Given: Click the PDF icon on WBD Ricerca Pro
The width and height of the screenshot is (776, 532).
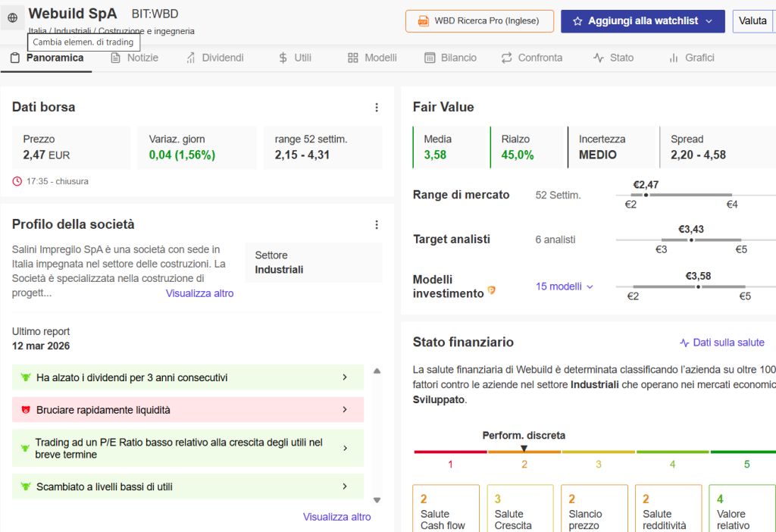Looking at the screenshot, I should click(423, 20).
